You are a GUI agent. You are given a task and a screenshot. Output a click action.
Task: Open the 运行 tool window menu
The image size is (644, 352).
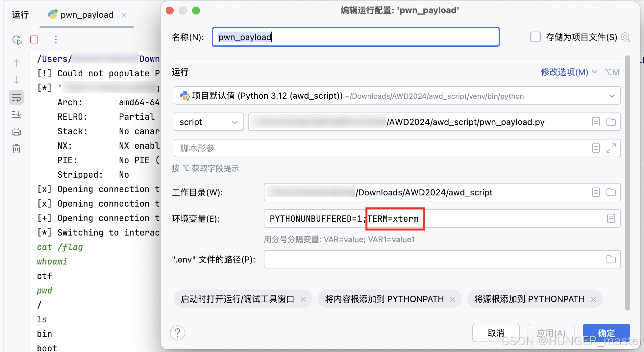pyautogui.click(x=20, y=14)
